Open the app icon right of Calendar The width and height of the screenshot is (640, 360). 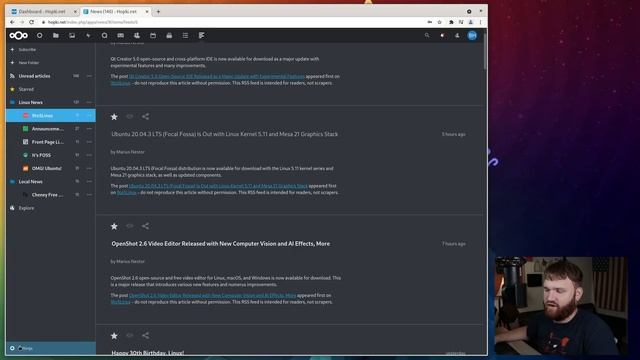pyautogui.click(x=169, y=36)
